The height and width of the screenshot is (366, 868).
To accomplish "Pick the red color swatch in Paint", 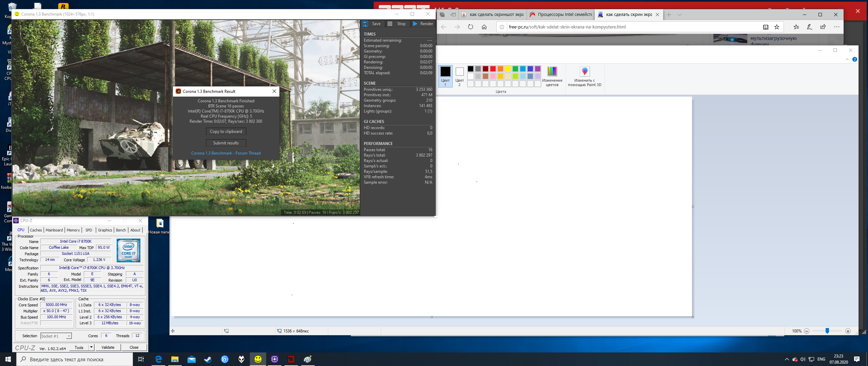I will (x=493, y=69).
